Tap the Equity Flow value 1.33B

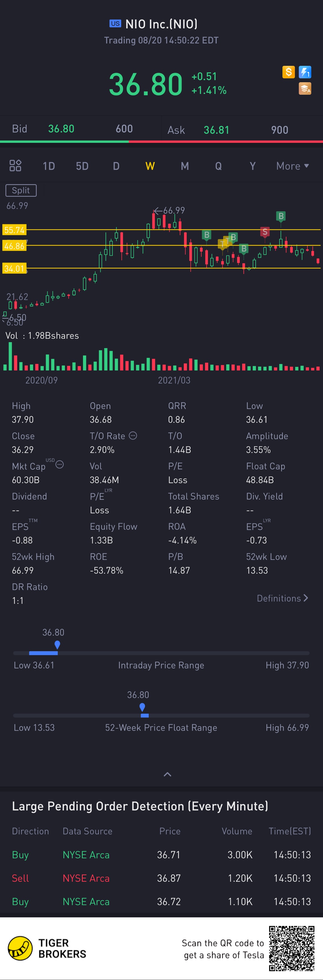click(101, 540)
